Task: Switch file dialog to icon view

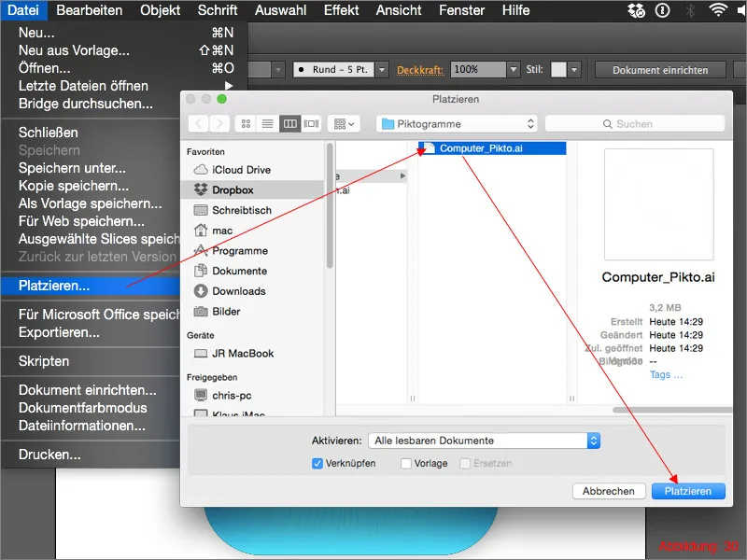Action: coord(246,124)
